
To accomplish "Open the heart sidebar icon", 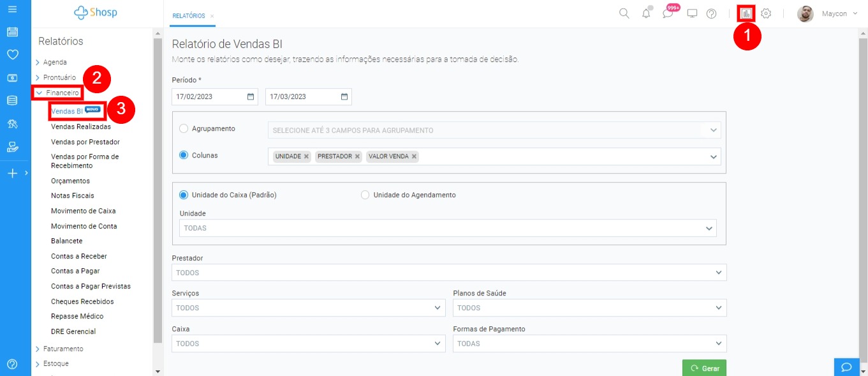I will pyautogui.click(x=12, y=55).
